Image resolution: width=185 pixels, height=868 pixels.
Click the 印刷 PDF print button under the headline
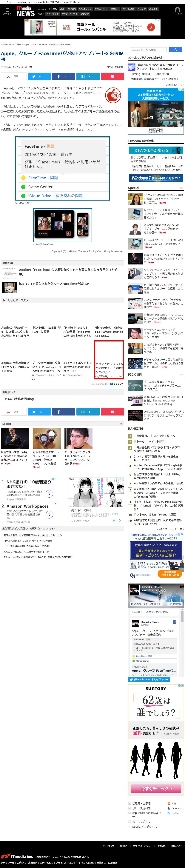[x=13, y=76]
